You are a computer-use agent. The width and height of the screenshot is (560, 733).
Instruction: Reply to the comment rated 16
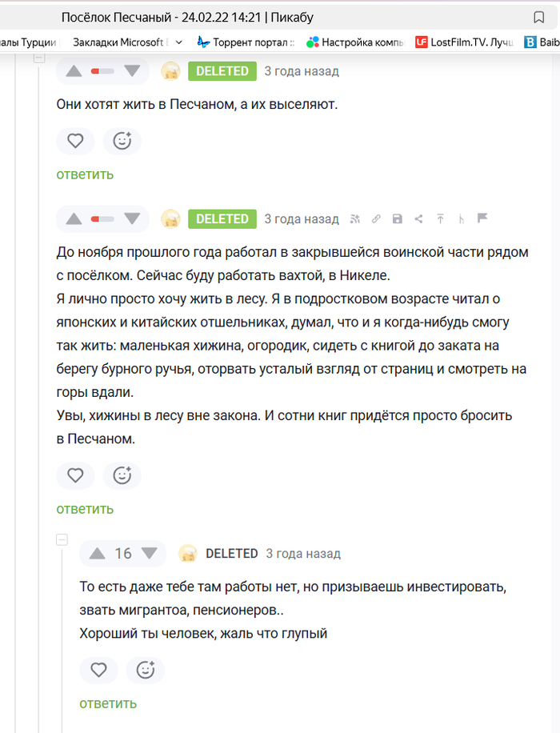108,703
